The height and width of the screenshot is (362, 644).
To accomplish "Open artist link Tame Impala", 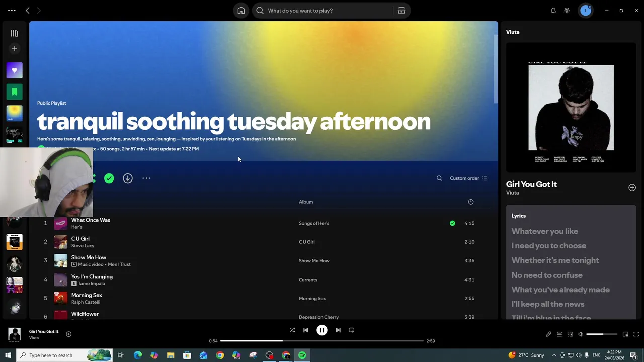I will [92, 284].
